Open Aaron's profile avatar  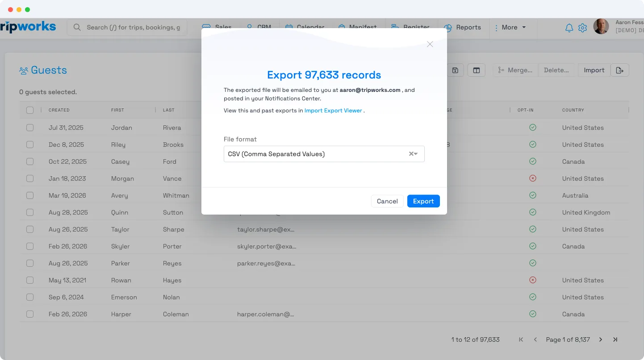[x=601, y=27]
